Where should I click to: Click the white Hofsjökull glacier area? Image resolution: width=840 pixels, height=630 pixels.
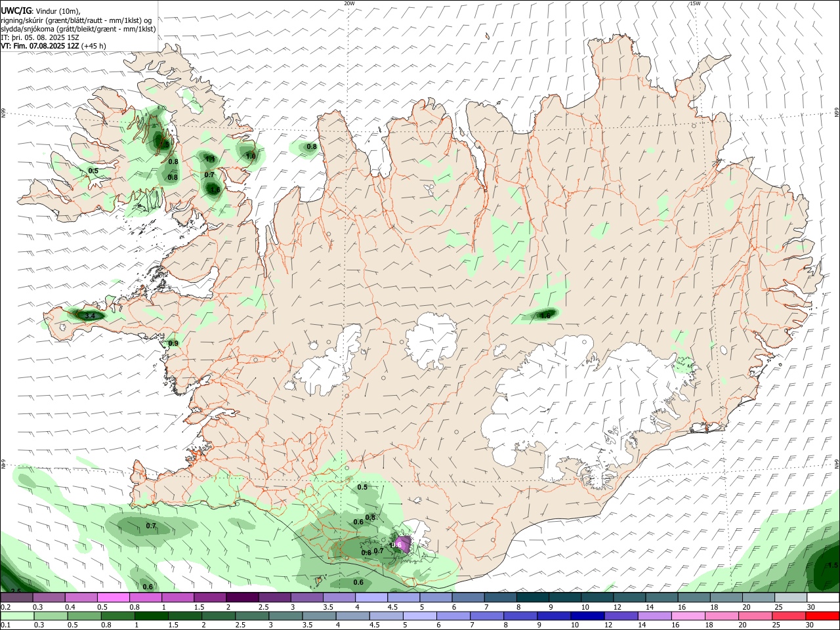click(431, 341)
